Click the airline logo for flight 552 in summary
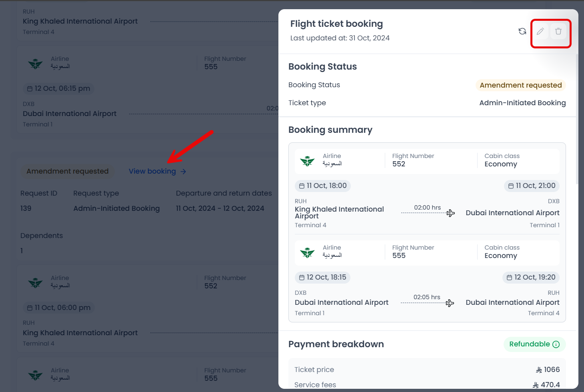The image size is (584, 392). [307, 161]
